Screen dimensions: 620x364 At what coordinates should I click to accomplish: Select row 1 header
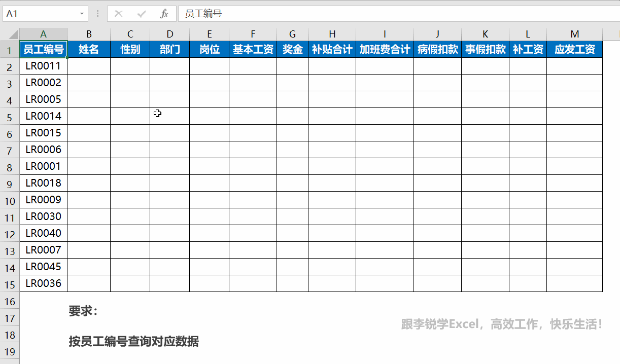point(10,49)
